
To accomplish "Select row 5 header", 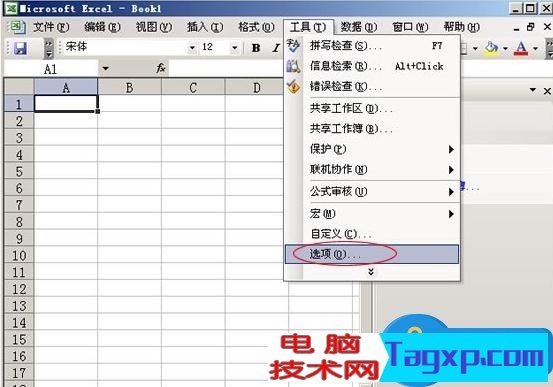I will coord(19,171).
